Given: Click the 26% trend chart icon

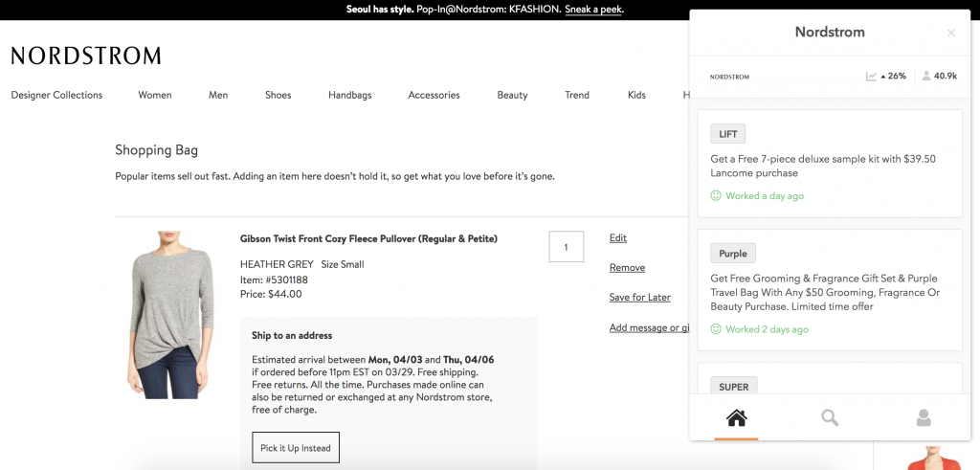Looking at the screenshot, I should click(871, 77).
